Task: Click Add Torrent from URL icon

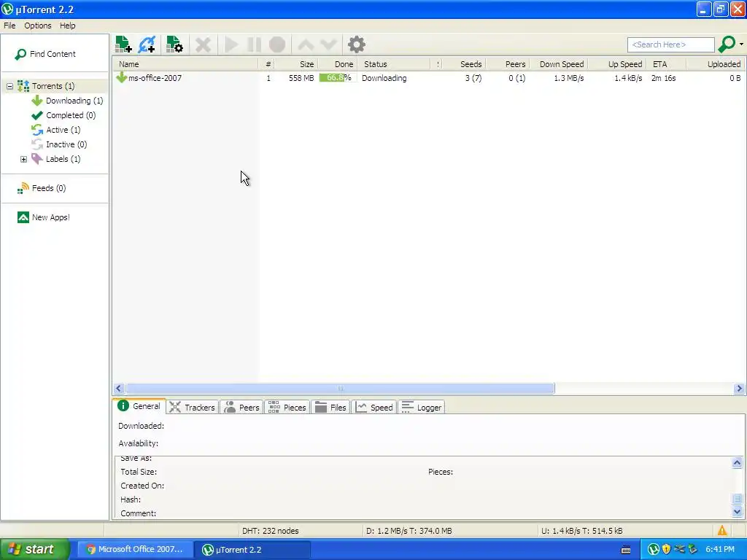Action: pos(147,44)
